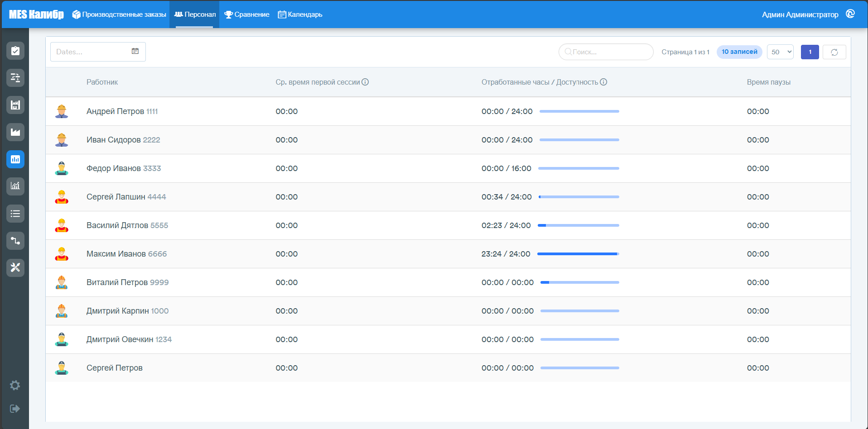The height and width of the screenshot is (429, 868).
Task: Click avatar of Сергей Петров
Action: 62,368
